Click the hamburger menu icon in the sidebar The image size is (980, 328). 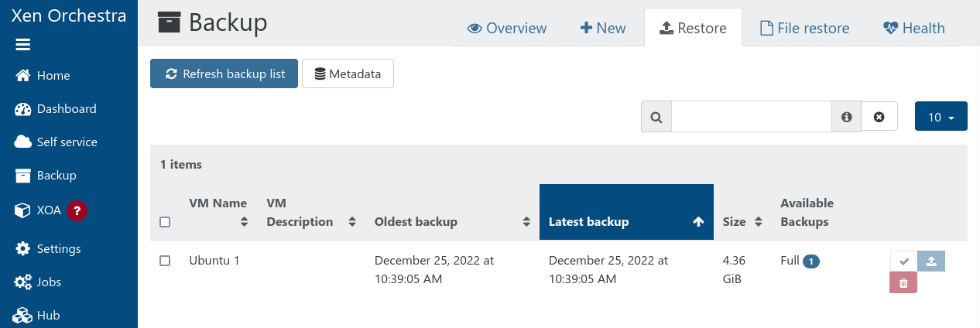[x=22, y=45]
